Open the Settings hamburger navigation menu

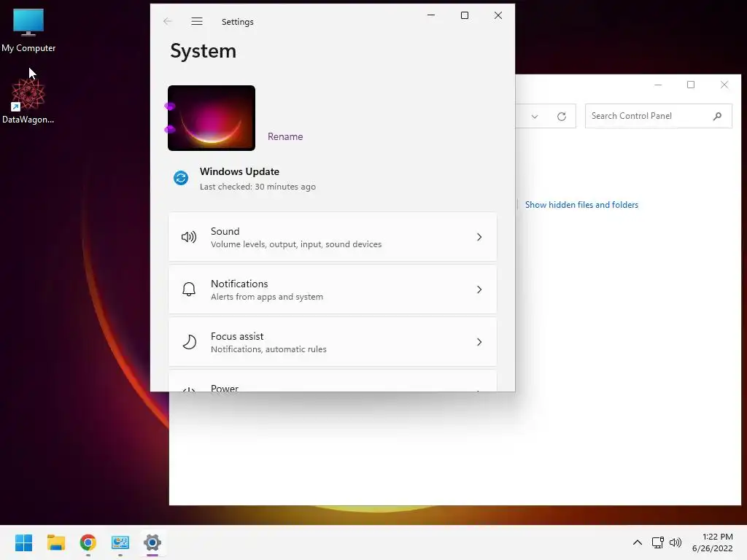[x=197, y=21]
